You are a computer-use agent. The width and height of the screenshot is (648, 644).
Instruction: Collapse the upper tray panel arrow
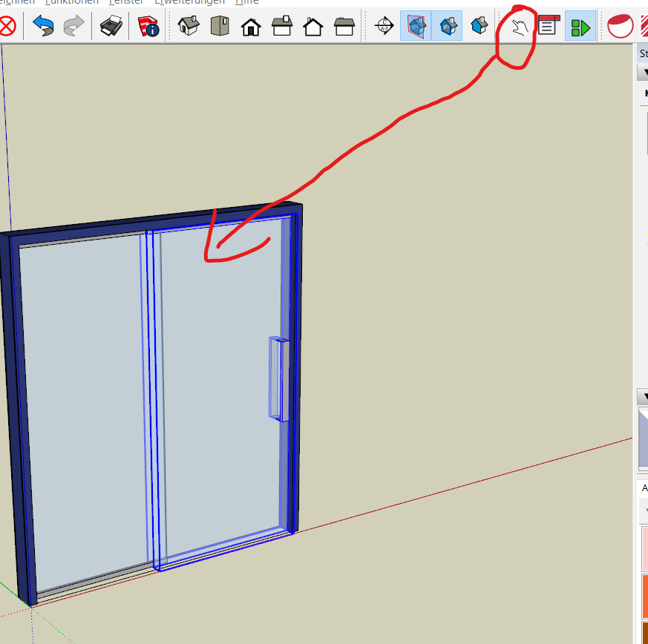click(643, 72)
